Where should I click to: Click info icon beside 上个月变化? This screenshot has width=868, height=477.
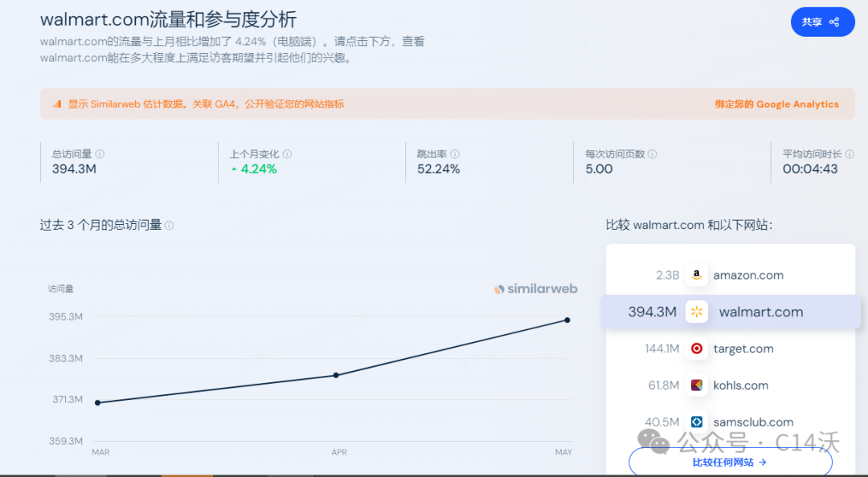[287, 154]
